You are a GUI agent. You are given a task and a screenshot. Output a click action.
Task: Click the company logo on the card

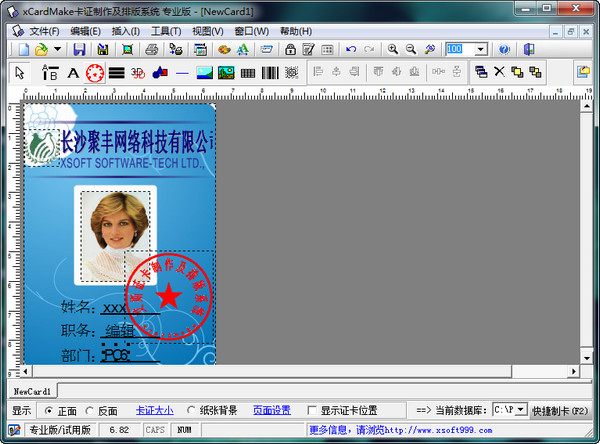(x=42, y=147)
